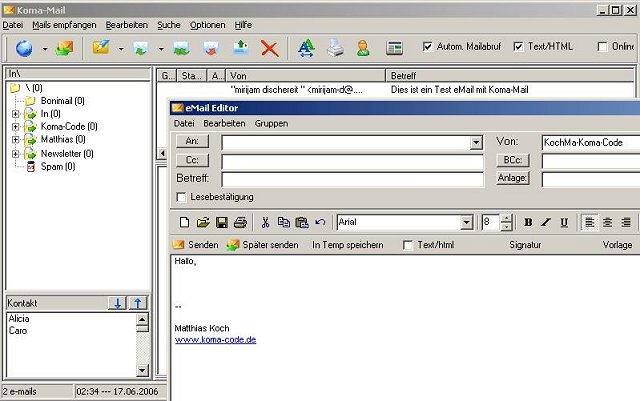This screenshot has height=401, width=640.
Task: Toggle italic formatting in editor
Action: 546,223
